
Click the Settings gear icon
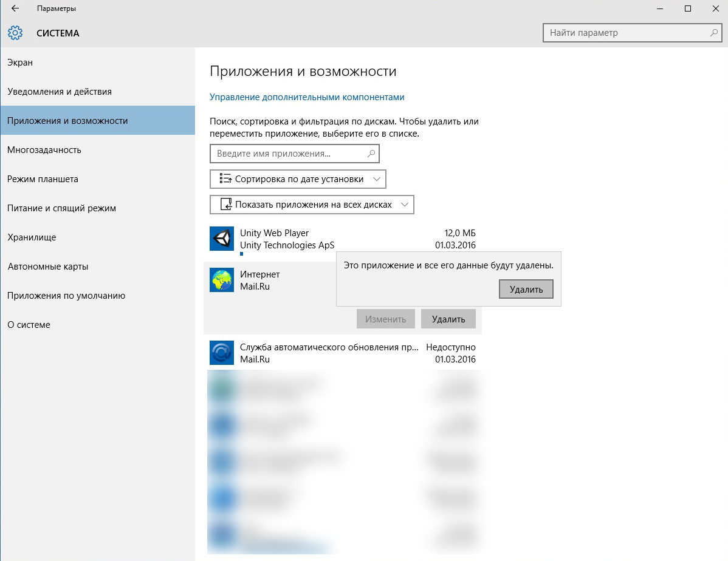pyautogui.click(x=15, y=33)
